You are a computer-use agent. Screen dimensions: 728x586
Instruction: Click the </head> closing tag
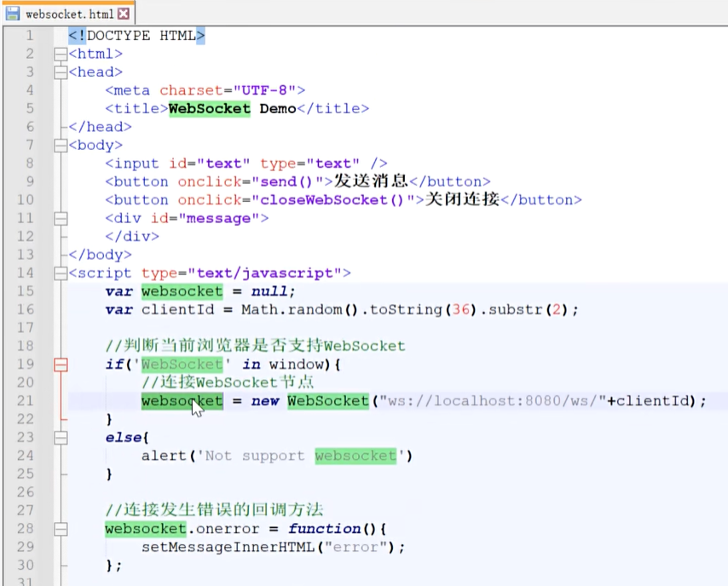100,127
